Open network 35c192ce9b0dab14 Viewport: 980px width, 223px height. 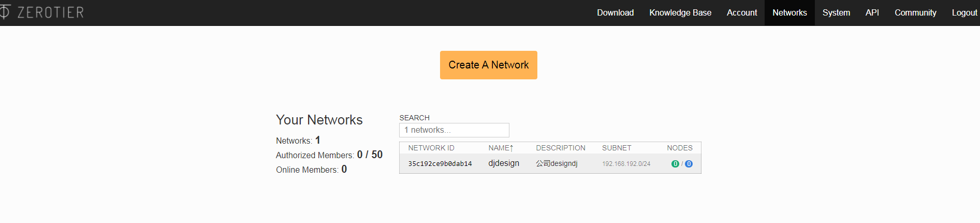coord(440,164)
